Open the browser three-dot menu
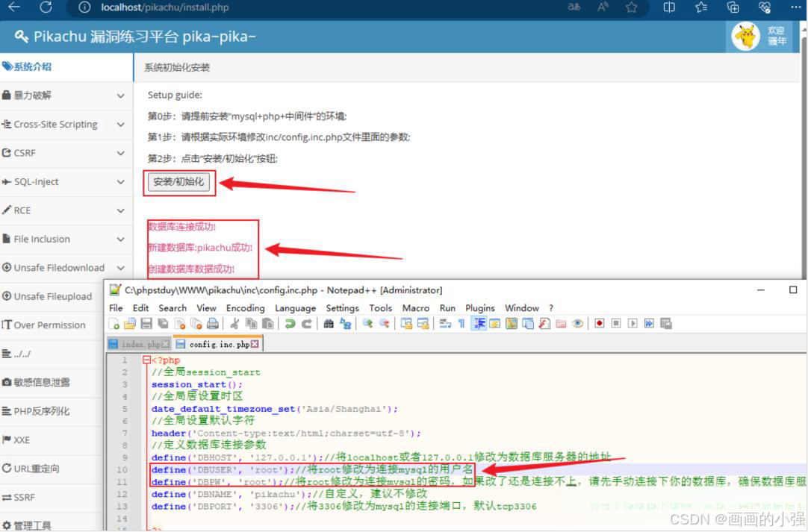 click(795, 7)
